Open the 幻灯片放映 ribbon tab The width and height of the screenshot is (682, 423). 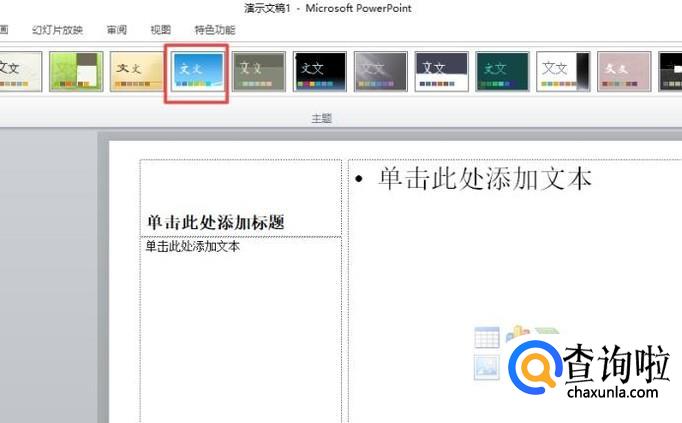(57, 30)
